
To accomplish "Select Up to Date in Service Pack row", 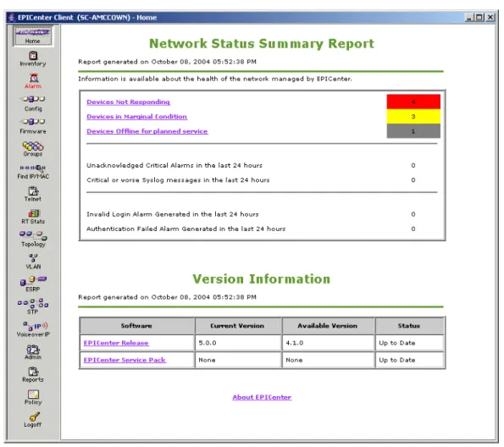I will (409, 360).
